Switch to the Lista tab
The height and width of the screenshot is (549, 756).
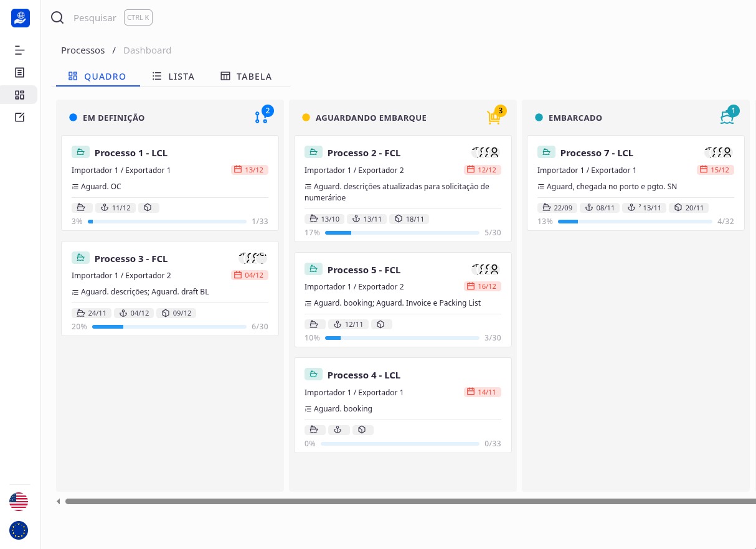(173, 76)
